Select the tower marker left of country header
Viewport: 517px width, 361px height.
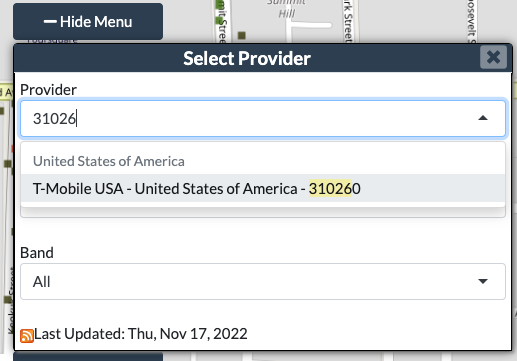pyautogui.click(x=7, y=164)
